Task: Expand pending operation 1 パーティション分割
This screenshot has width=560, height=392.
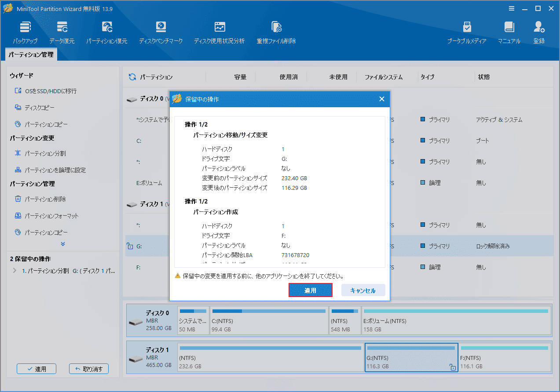Action: coord(15,271)
